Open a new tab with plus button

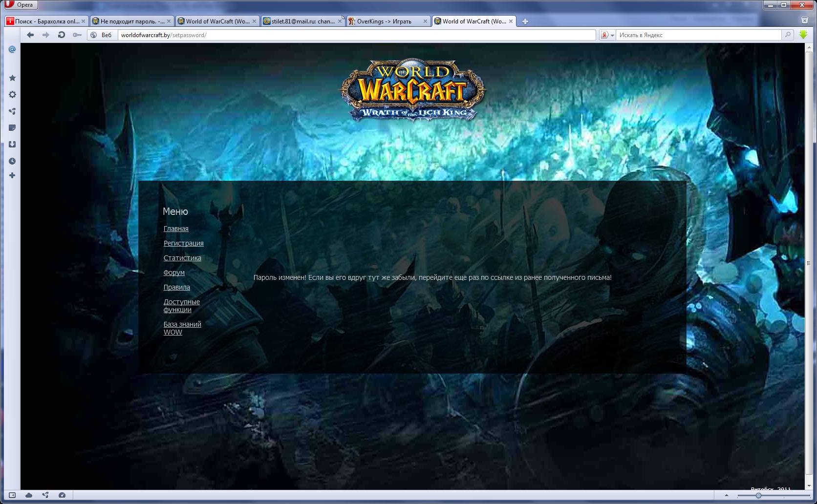(x=525, y=21)
